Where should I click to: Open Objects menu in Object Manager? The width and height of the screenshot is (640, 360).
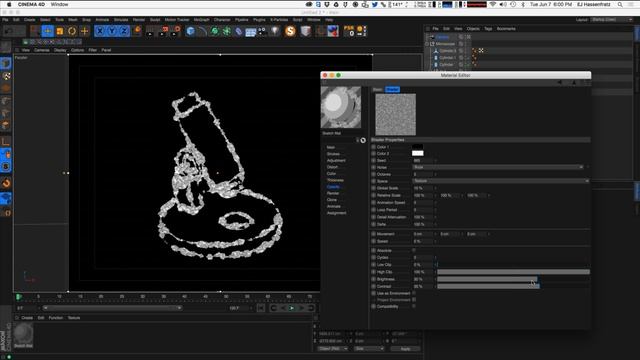[x=473, y=29]
